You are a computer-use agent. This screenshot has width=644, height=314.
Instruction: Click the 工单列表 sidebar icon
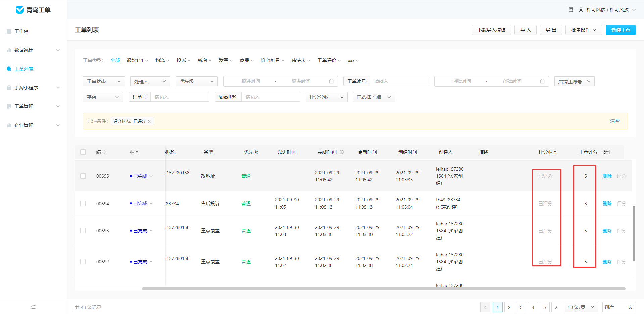pyautogui.click(x=9, y=69)
